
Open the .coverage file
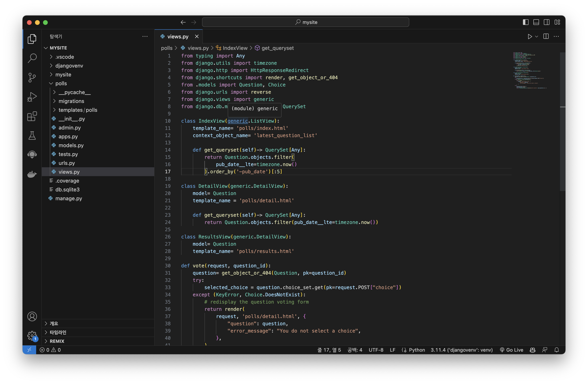98,181
